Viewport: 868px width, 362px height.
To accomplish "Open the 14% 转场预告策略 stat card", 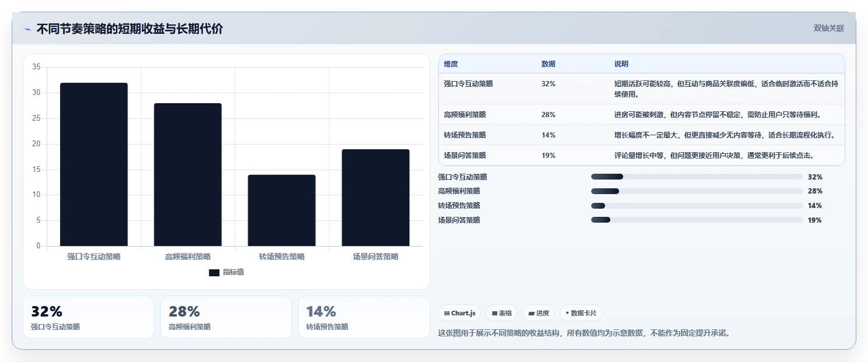I will tap(364, 317).
